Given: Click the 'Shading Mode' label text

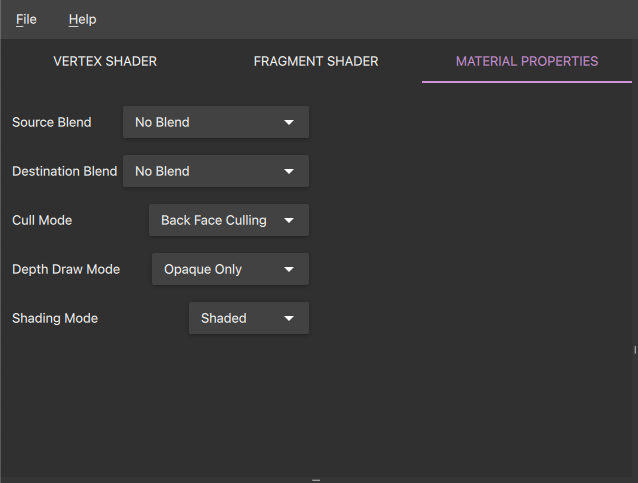Looking at the screenshot, I should coord(55,318).
